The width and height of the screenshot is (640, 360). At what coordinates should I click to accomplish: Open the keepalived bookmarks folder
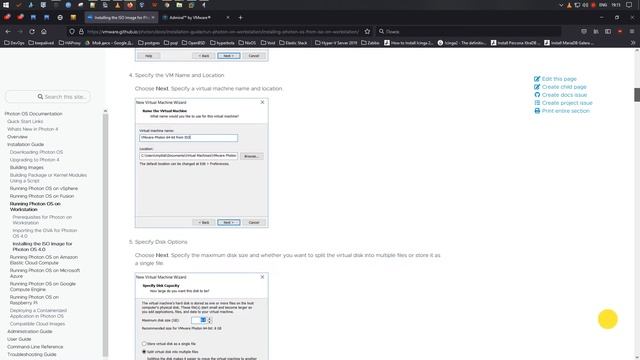[41, 42]
